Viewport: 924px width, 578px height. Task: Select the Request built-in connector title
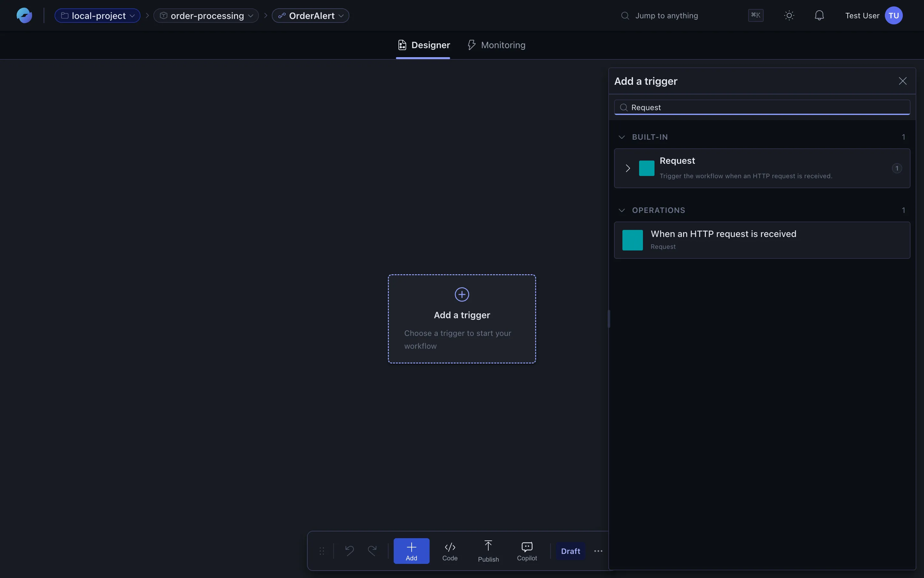pos(677,161)
